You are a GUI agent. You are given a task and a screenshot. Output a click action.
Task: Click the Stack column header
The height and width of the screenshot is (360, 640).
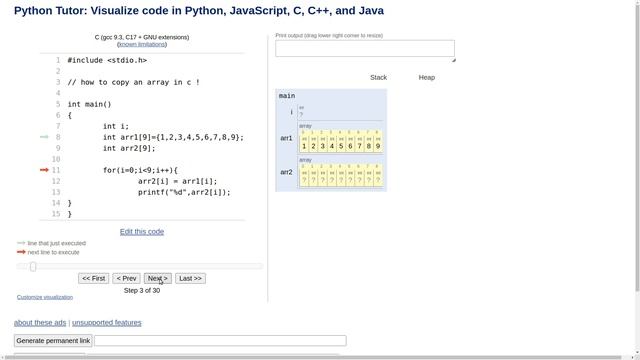click(378, 78)
